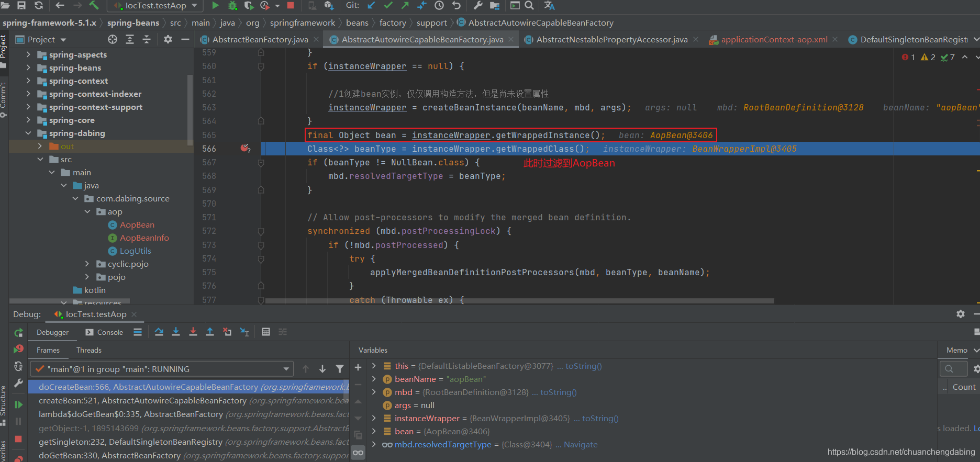The height and width of the screenshot is (462, 980).
Task: Run with coverage using the shield icon
Action: click(249, 5)
